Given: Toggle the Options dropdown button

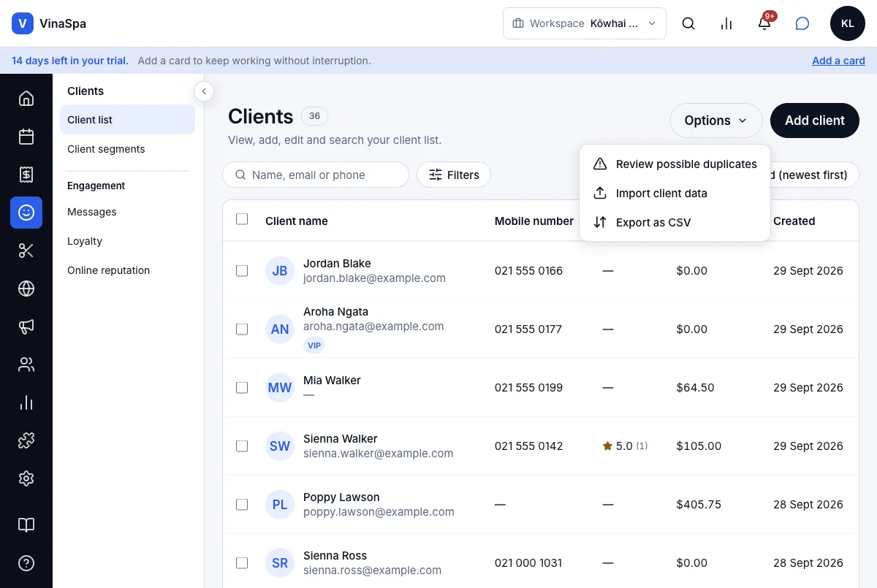Looking at the screenshot, I should pyautogui.click(x=716, y=121).
